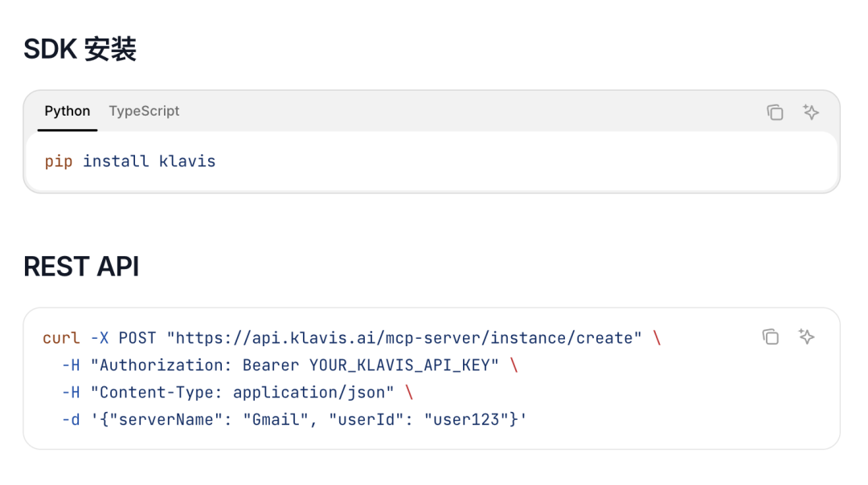Image resolution: width=868 pixels, height=485 pixels.
Task: Copy the curl REST API command
Action: click(x=770, y=336)
